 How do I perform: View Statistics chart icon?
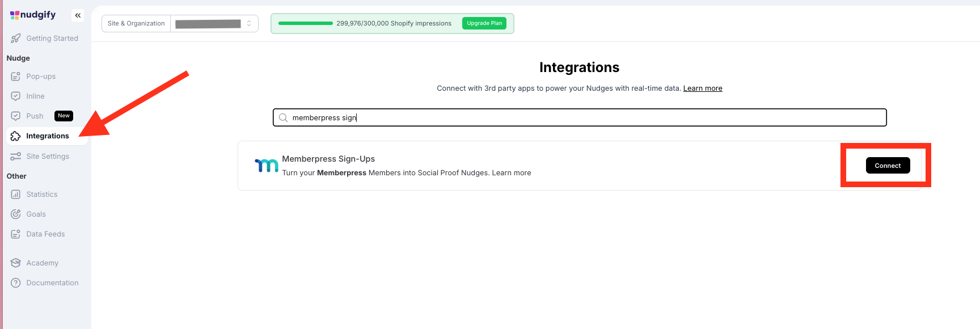16,195
